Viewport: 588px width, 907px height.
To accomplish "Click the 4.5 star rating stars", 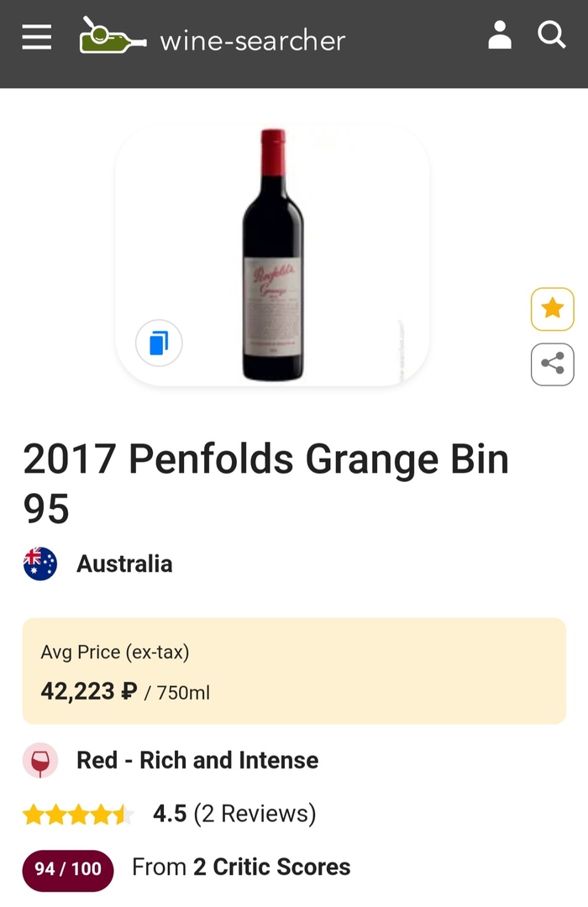I will pos(77,814).
